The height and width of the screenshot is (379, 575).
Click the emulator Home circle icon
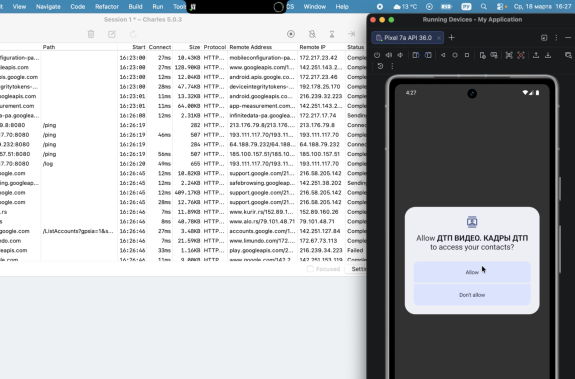[x=455, y=55]
